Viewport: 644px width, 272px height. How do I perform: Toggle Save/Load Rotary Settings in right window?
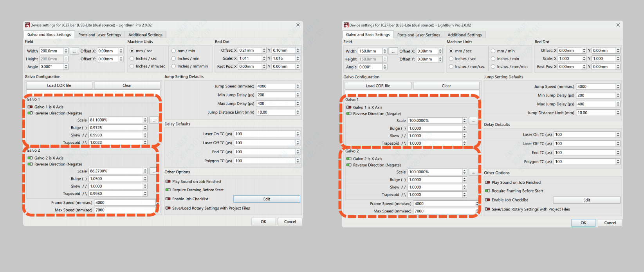487,209
